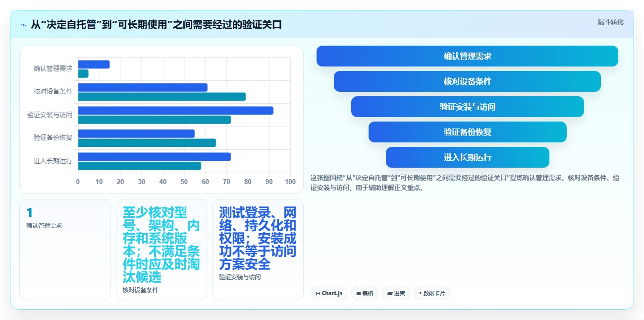Click the 表格 tag text
This screenshot has width=644, height=320.
click(x=368, y=293)
